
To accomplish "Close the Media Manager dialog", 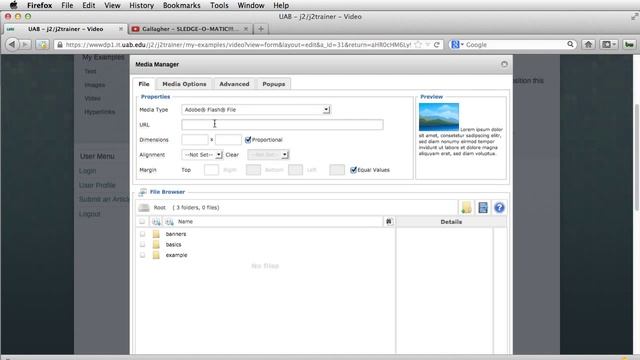I will (504, 64).
